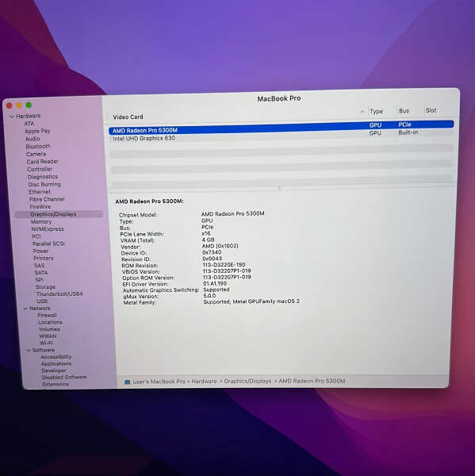The image size is (475, 476).
Task: Open Diagnostics section
Action: click(x=43, y=177)
